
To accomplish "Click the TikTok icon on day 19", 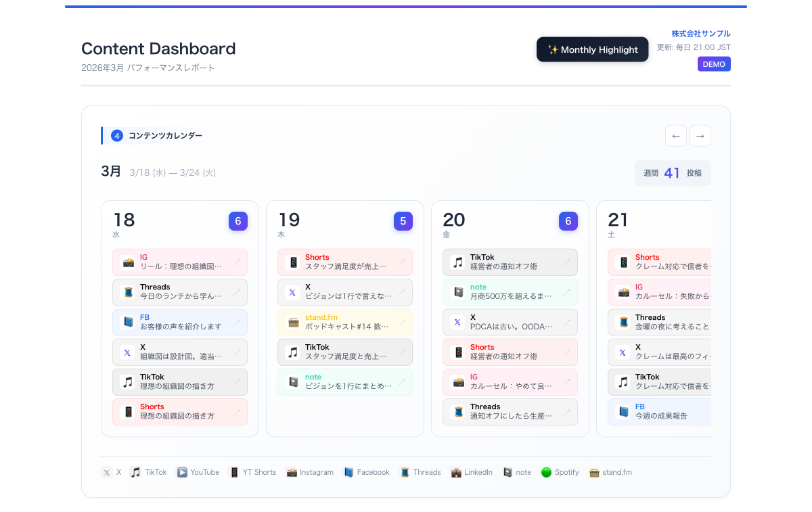I will (292, 352).
